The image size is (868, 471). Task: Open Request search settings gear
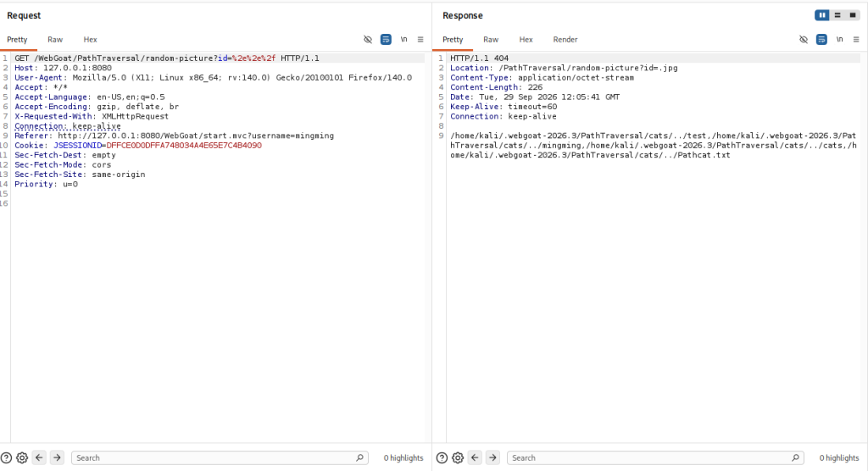[22, 457]
